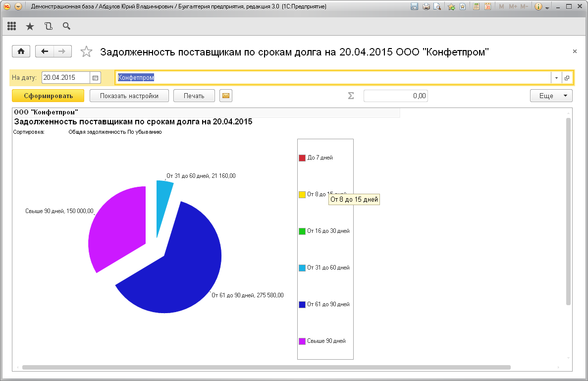Click Показать настройки button

click(129, 96)
